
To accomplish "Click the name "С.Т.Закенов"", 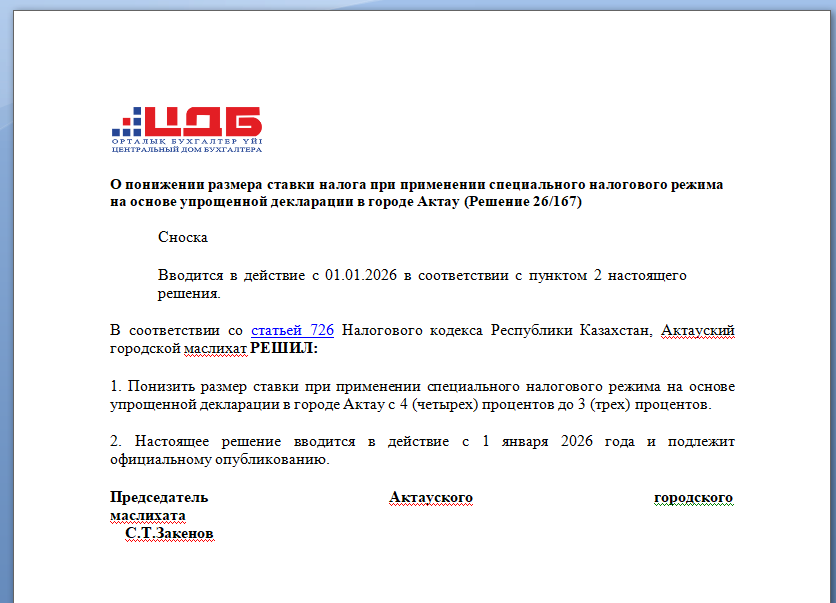I will [x=169, y=534].
